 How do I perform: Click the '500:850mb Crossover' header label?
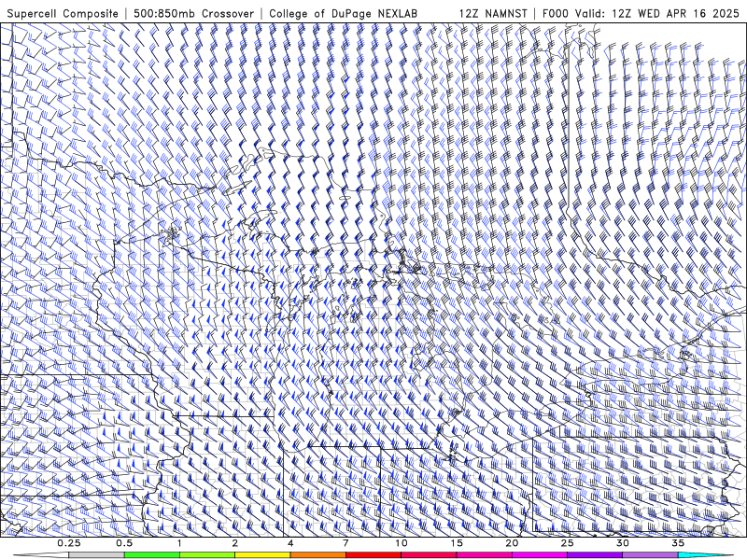[193, 14]
